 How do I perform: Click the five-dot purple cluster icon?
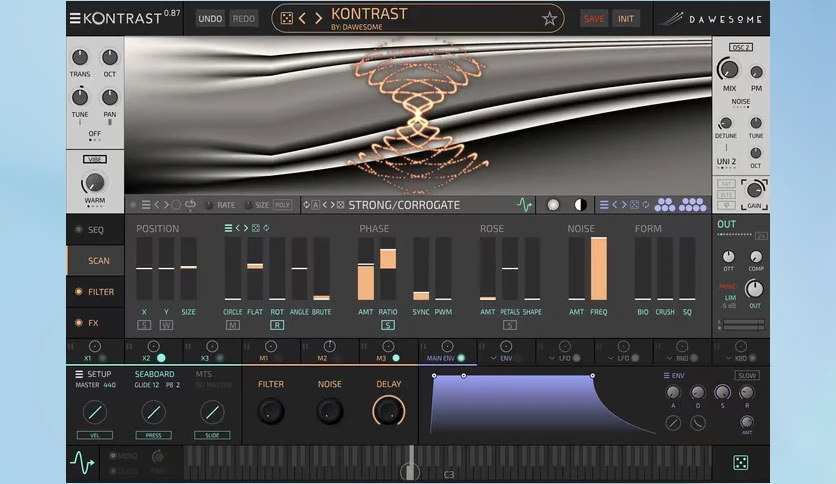pos(665,205)
